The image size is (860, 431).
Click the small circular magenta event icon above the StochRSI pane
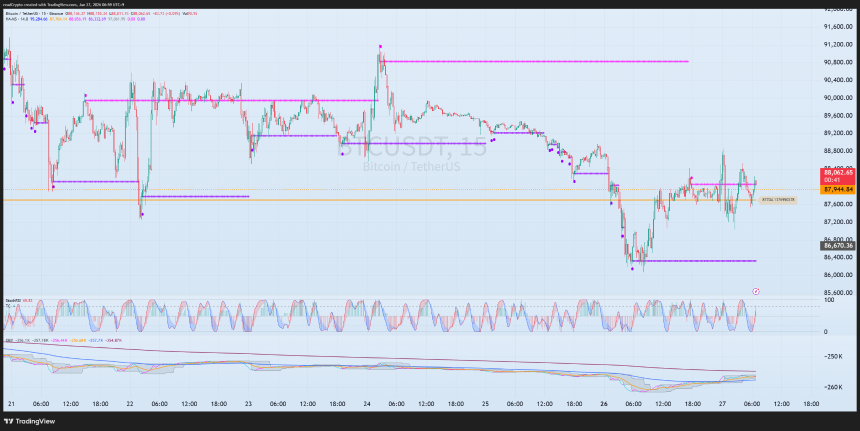756,291
